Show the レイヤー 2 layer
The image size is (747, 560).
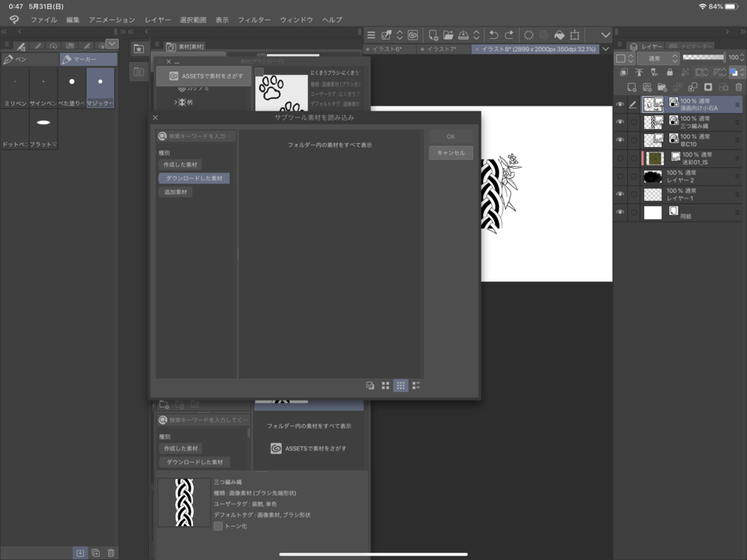[x=620, y=176]
